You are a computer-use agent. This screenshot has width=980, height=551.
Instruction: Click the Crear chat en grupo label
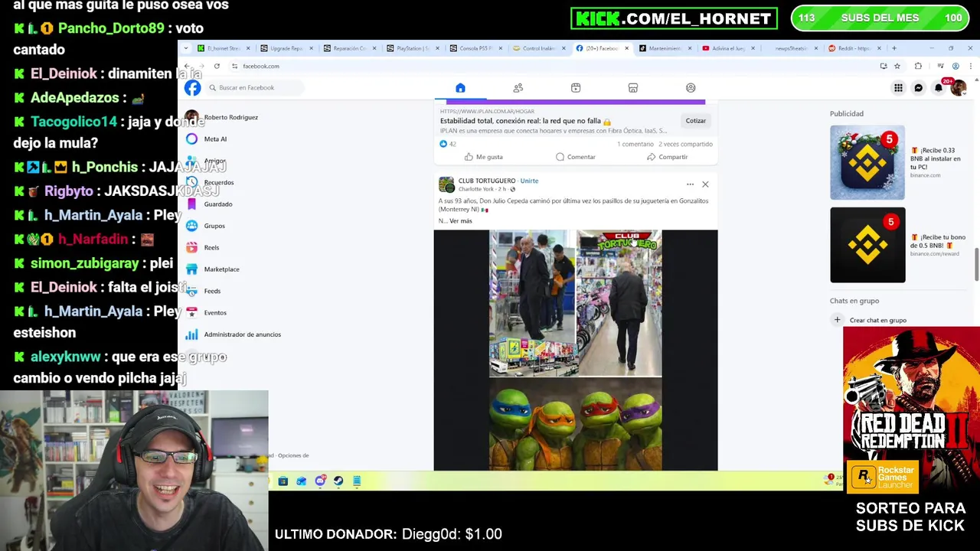878,321
